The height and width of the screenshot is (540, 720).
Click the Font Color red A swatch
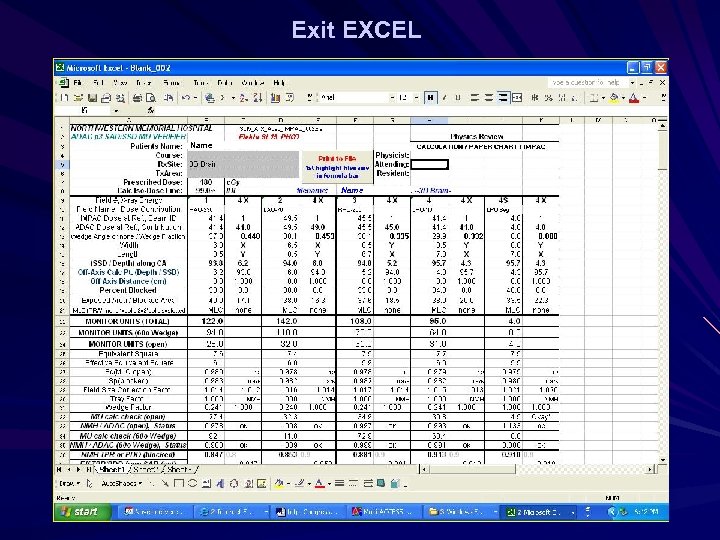coord(634,98)
